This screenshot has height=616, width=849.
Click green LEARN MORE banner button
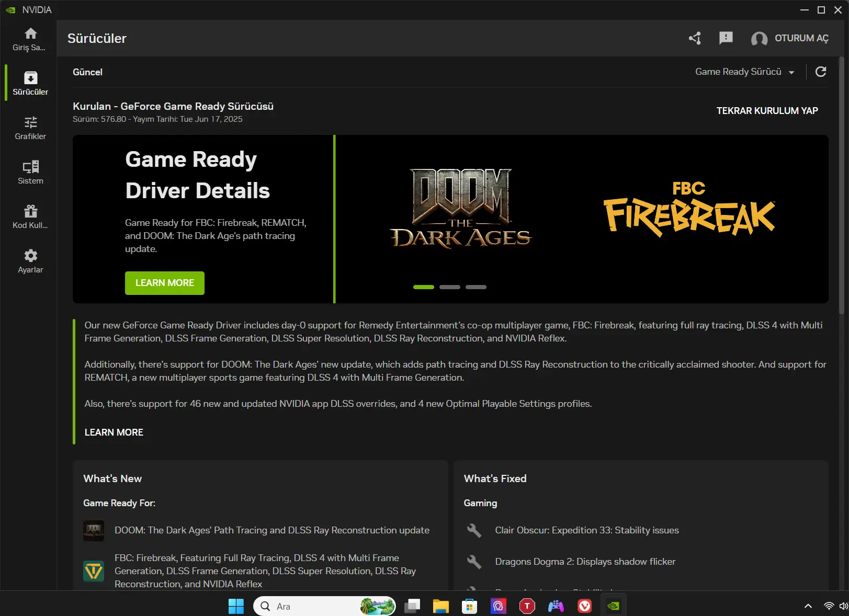pos(165,283)
